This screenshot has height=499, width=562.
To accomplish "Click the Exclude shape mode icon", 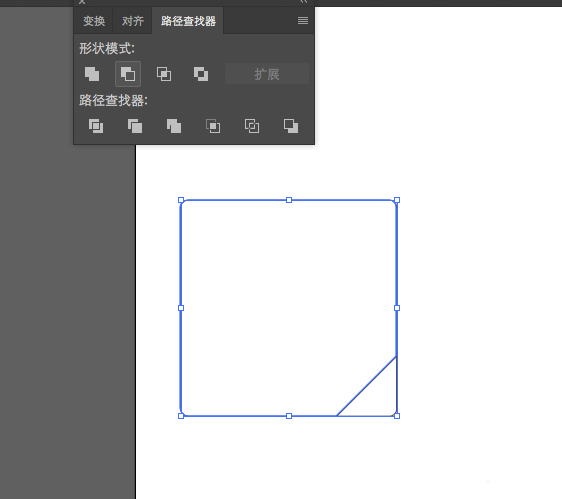I will pyautogui.click(x=201, y=74).
